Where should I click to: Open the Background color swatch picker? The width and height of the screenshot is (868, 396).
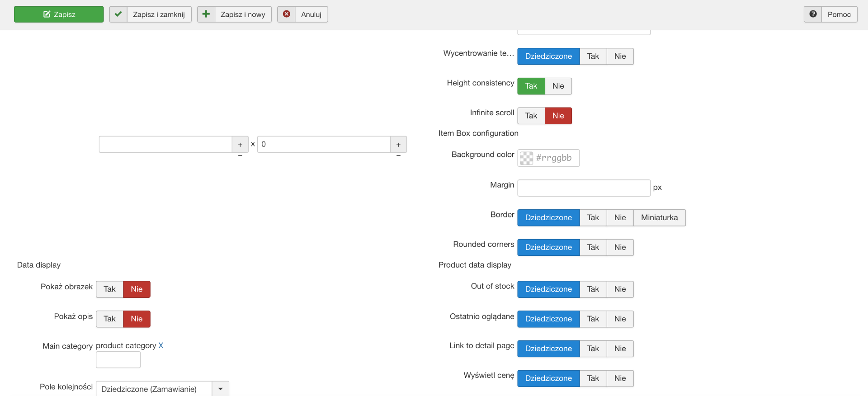[x=526, y=158]
